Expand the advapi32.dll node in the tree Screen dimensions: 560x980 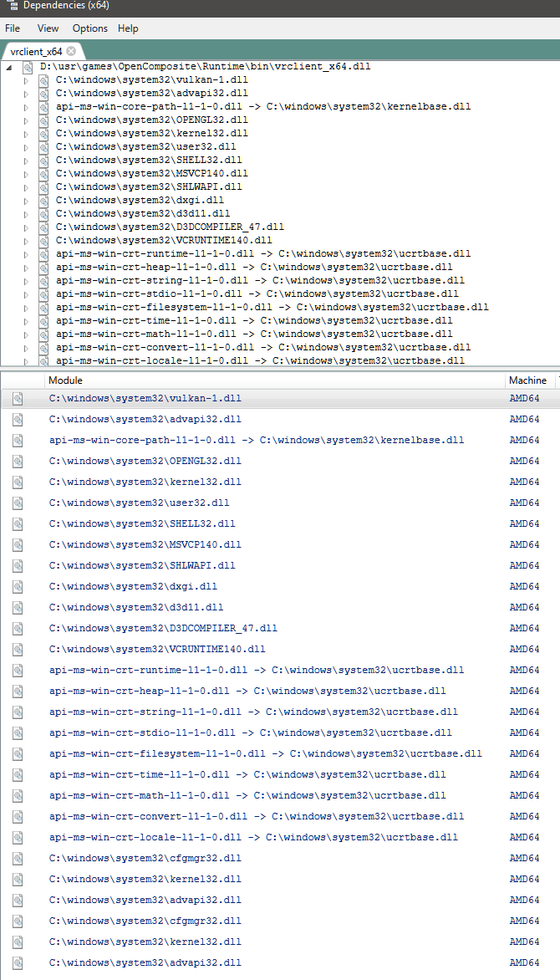26,94
